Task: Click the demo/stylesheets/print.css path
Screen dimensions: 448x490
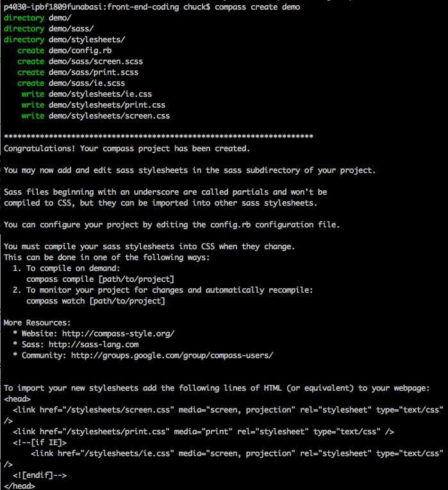Action: 107,105
